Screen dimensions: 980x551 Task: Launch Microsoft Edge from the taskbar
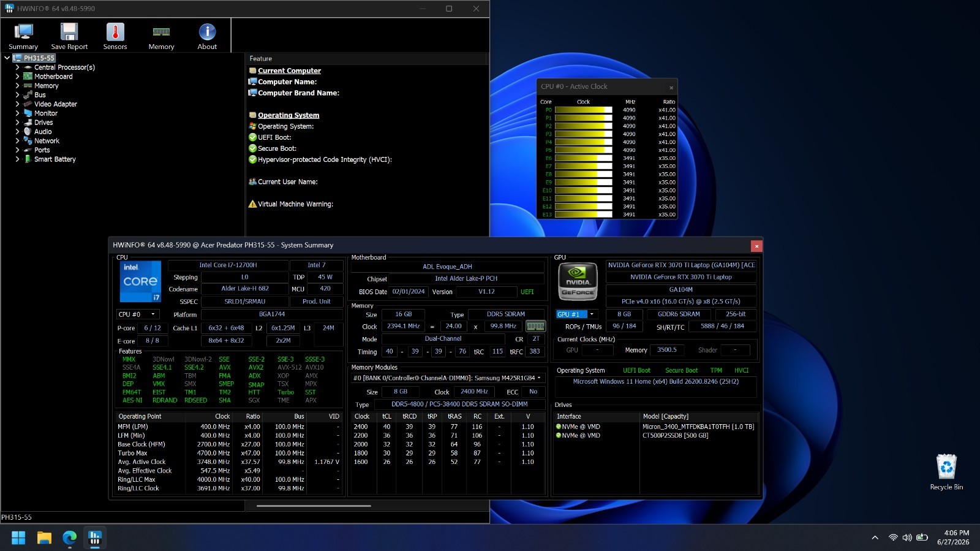click(69, 538)
